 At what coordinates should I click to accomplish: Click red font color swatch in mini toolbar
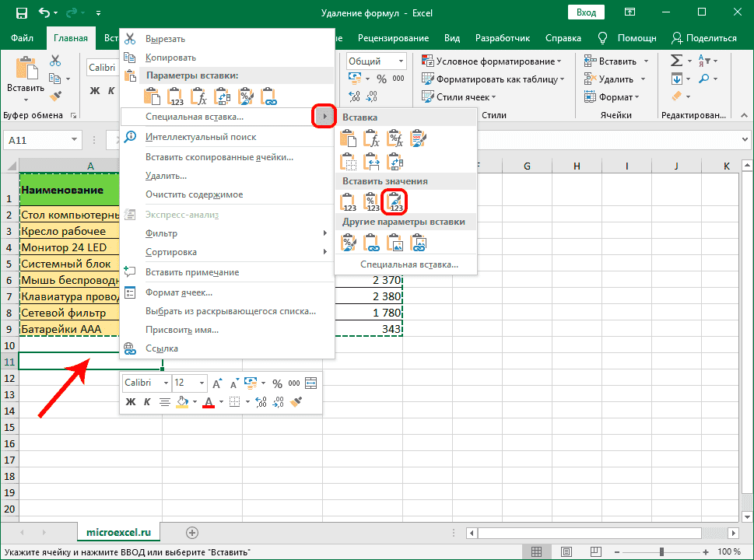[x=208, y=402]
